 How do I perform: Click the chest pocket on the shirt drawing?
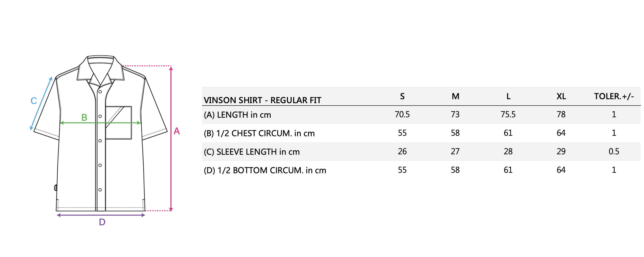(x=119, y=130)
